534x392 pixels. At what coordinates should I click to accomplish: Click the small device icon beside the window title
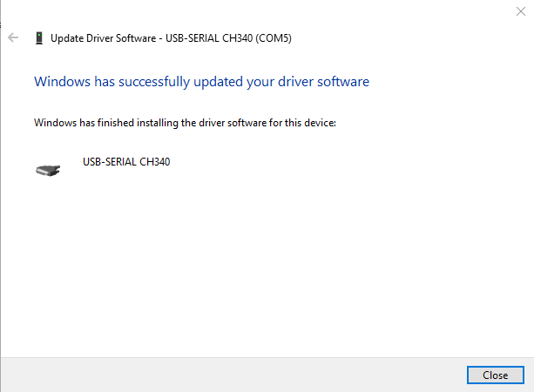click(39, 38)
